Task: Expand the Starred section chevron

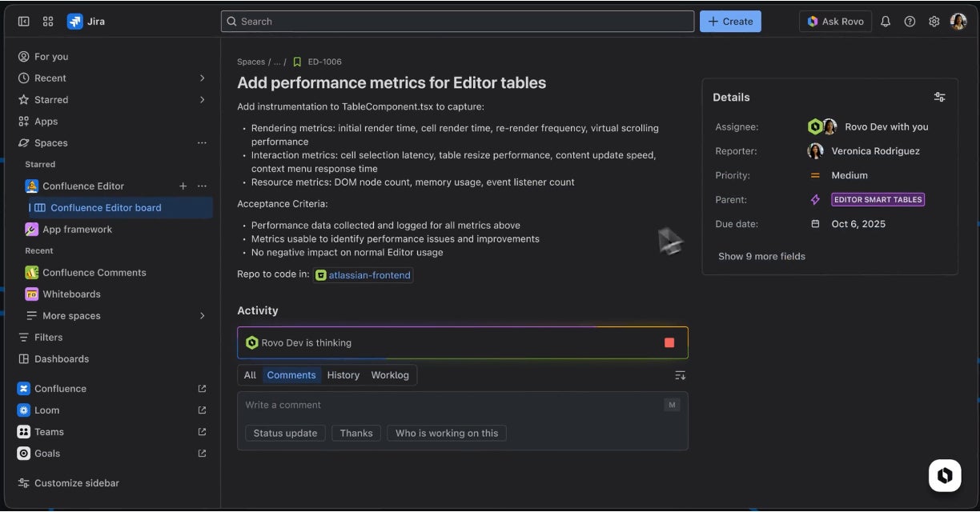Action: pos(202,100)
